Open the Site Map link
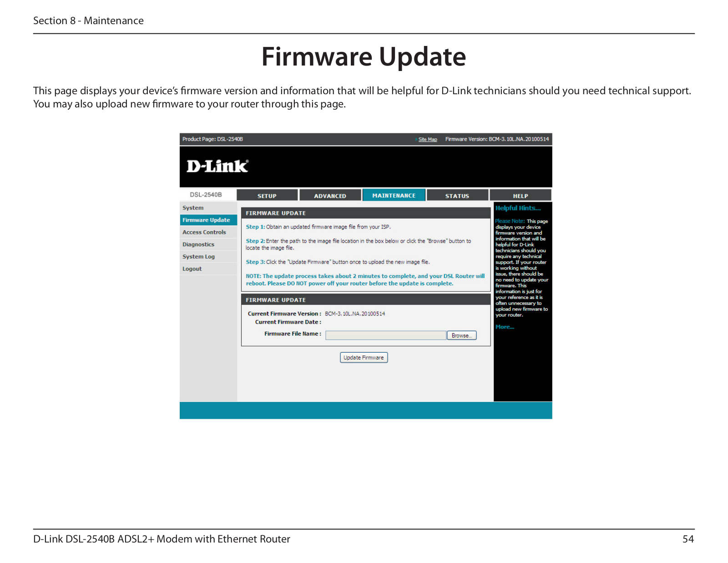This screenshot has width=728, height=563. 428,139
